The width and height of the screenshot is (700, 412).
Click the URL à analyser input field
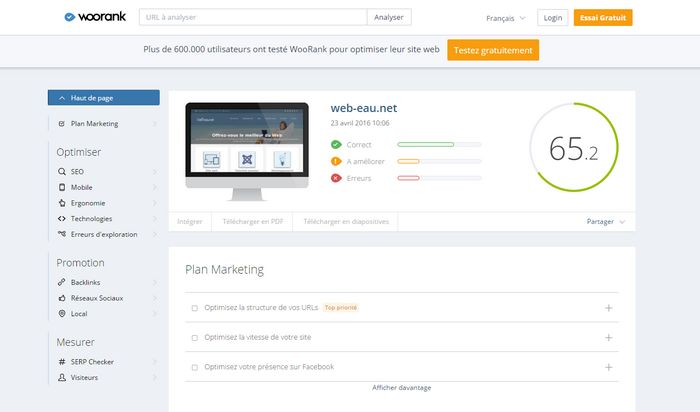[253, 17]
